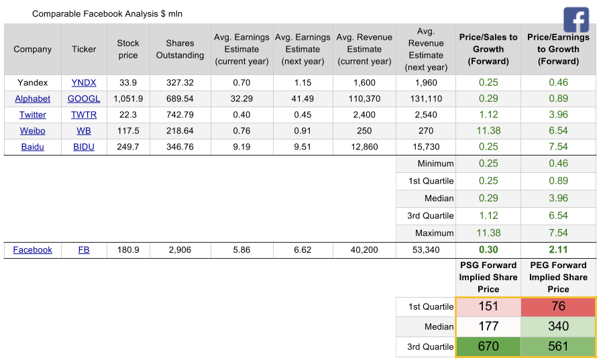Image resolution: width=603 pixels, height=364 pixels.
Task: Open the Weibo company link
Action: 32,131
